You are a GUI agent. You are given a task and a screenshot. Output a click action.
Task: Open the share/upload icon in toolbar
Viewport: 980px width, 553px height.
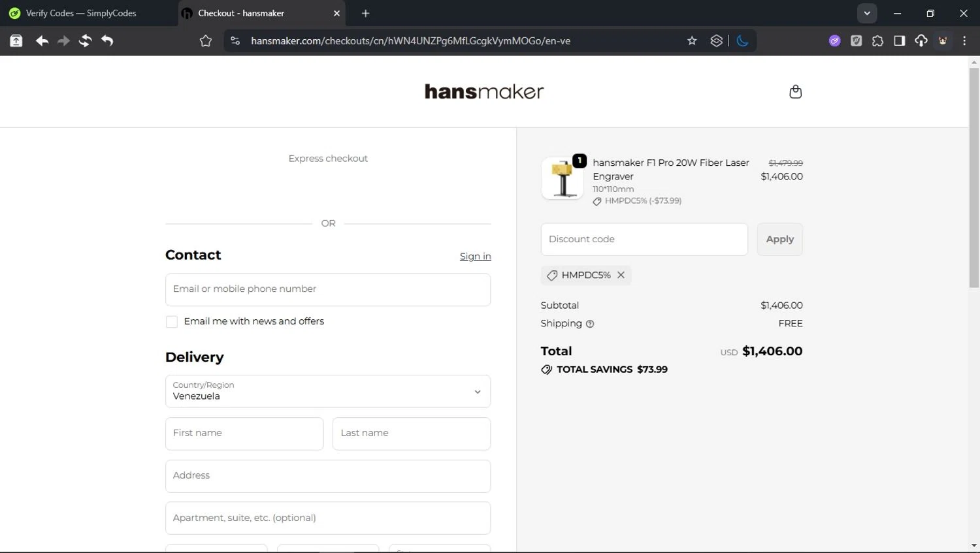(16, 40)
